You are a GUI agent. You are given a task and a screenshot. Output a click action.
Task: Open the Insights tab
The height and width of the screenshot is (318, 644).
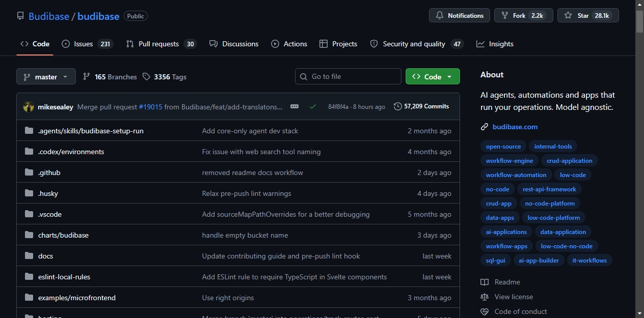tap(495, 44)
